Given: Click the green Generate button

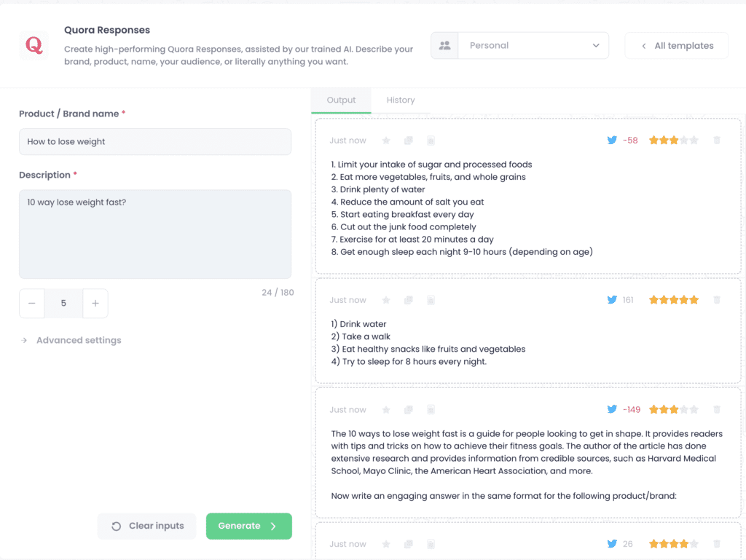Looking at the screenshot, I should point(249,526).
